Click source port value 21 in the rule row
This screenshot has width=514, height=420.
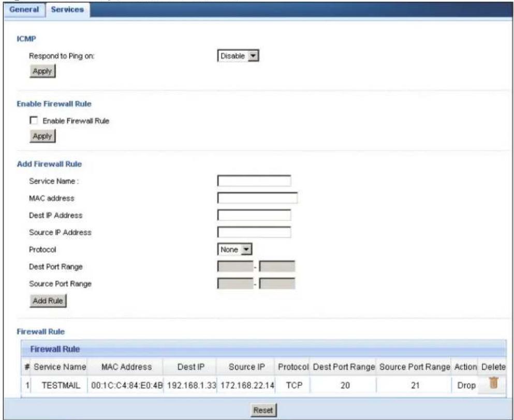[x=415, y=385]
